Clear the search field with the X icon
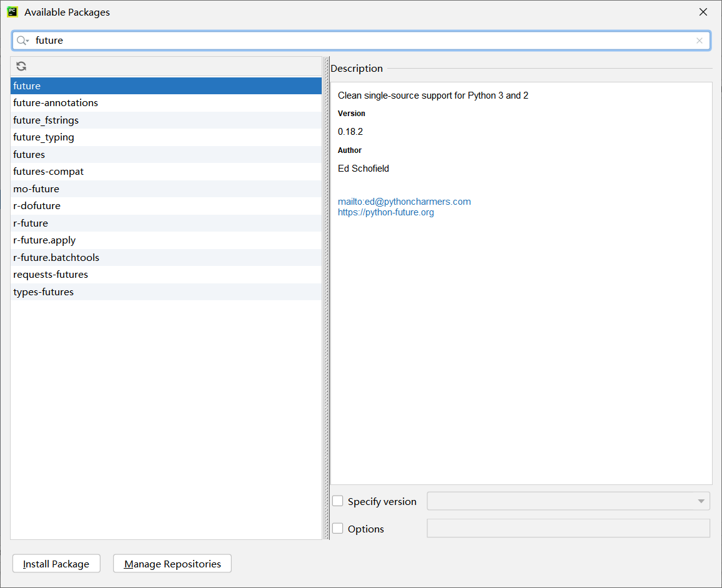Image resolution: width=722 pixels, height=588 pixels. coord(700,41)
